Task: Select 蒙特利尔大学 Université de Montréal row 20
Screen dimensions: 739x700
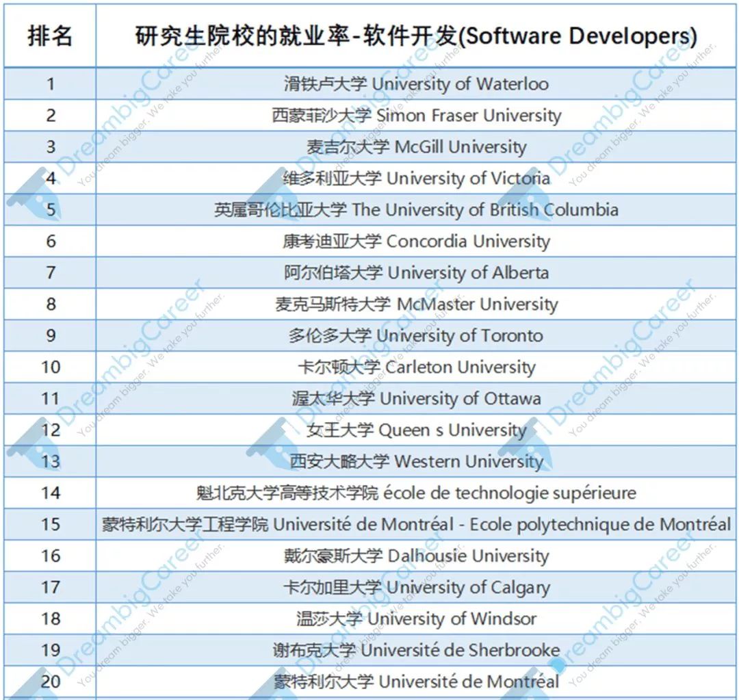Action: (x=416, y=682)
